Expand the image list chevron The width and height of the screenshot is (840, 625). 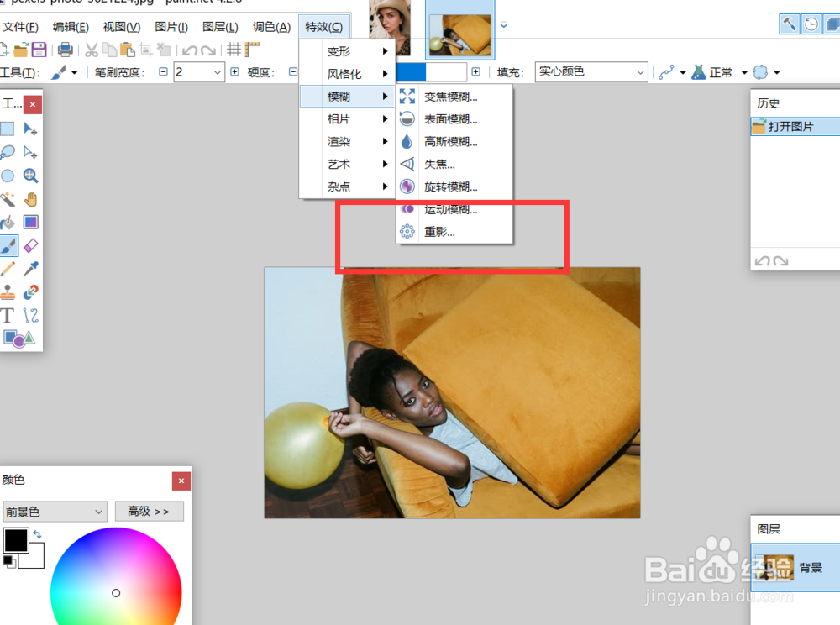tap(503, 24)
